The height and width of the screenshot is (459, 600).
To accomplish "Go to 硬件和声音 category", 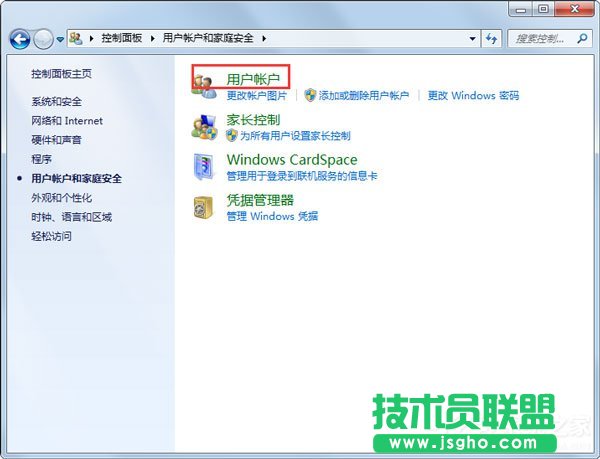I will [56, 140].
